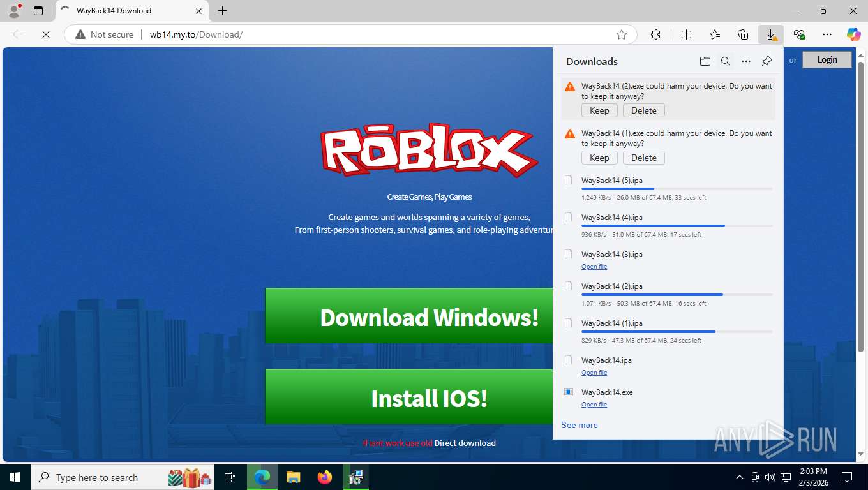Launch Firefox from the taskbar
This screenshot has height=490, width=868.
pos(325,477)
